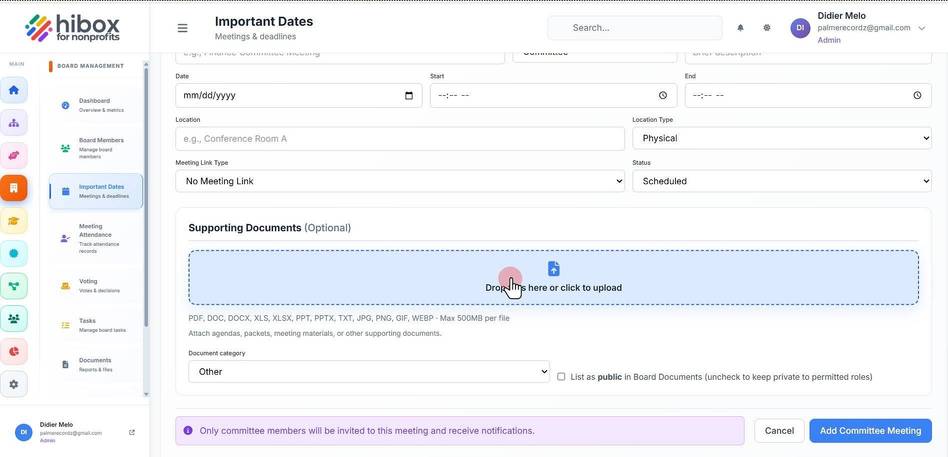Click the Location text field
The width and height of the screenshot is (948, 457).
400,138
